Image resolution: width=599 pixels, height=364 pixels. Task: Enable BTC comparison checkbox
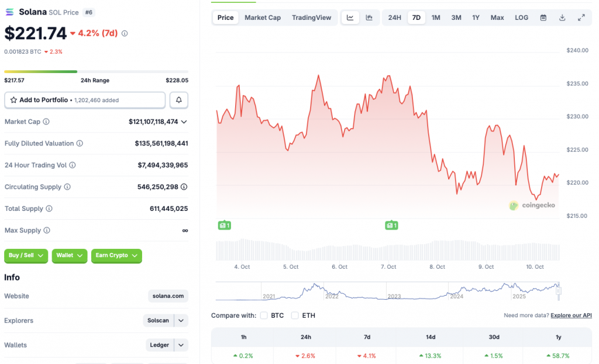pyautogui.click(x=264, y=316)
